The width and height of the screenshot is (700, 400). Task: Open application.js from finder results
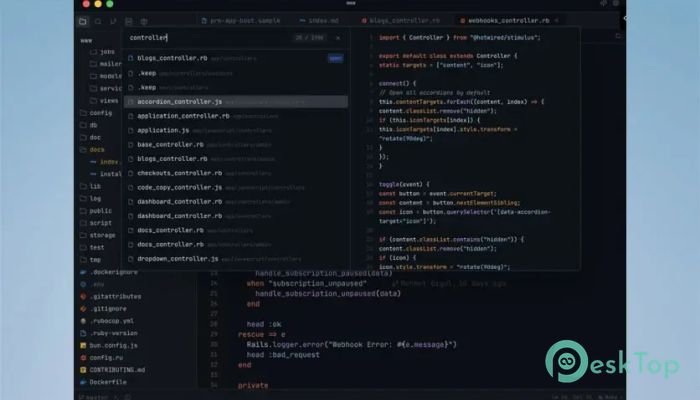[x=236, y=130]
